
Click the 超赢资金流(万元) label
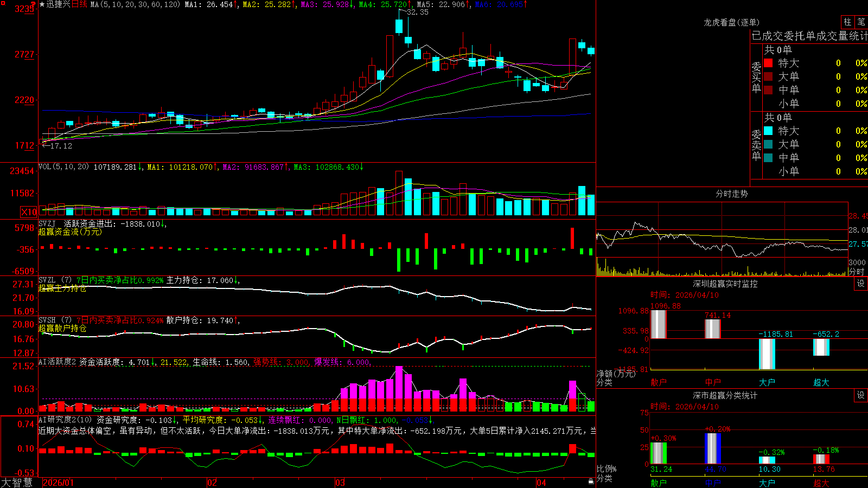70,232
